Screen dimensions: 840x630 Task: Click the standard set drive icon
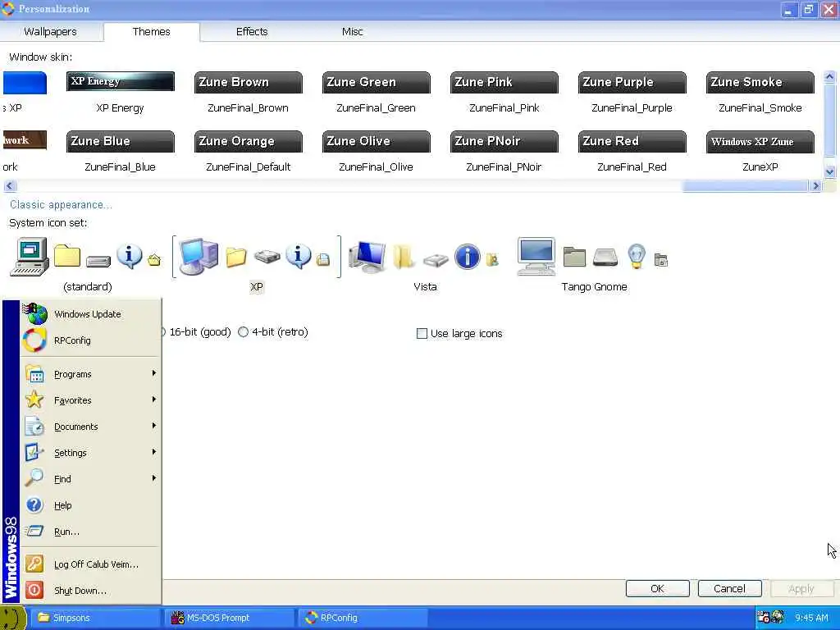tap(98, 261)
